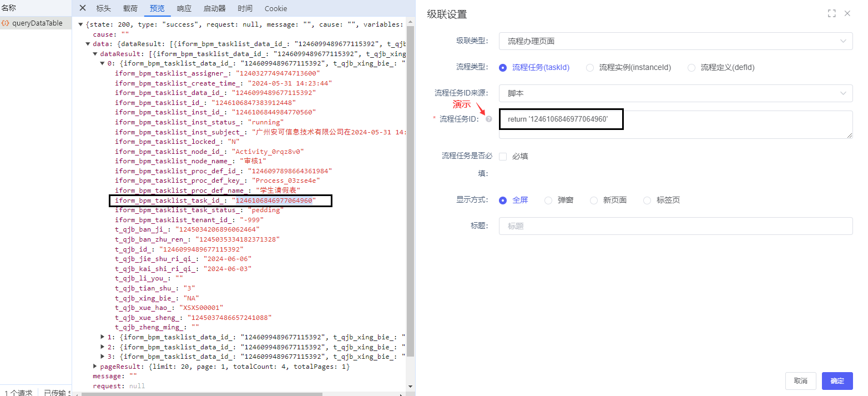
Task: Expand result item 1 in dataResult
Action: click(x=103, y=337)
